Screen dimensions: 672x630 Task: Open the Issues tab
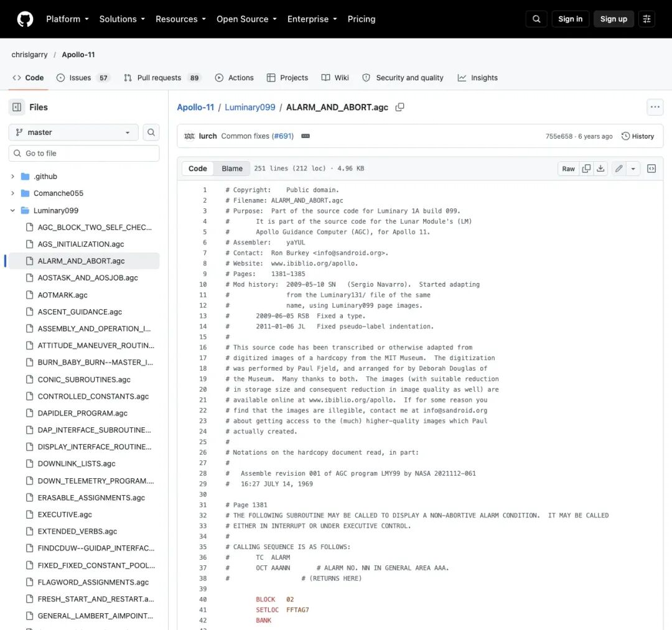tap(83, 78)
